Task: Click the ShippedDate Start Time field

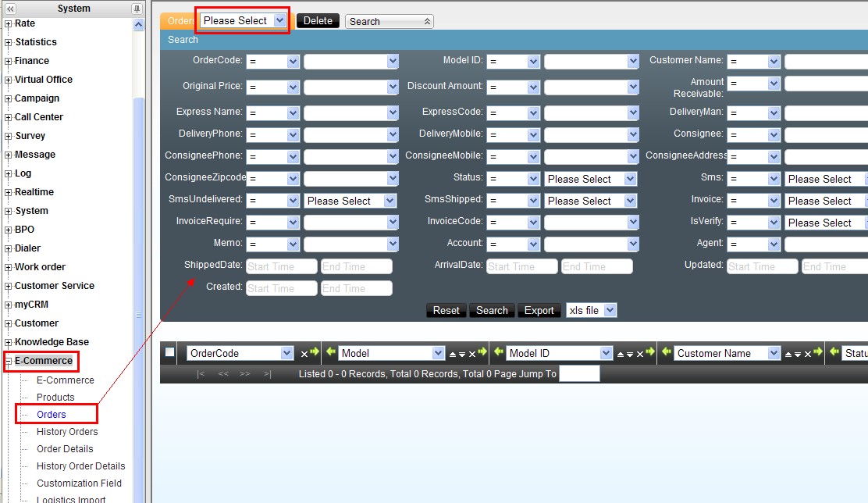Action: pos(281,266)
